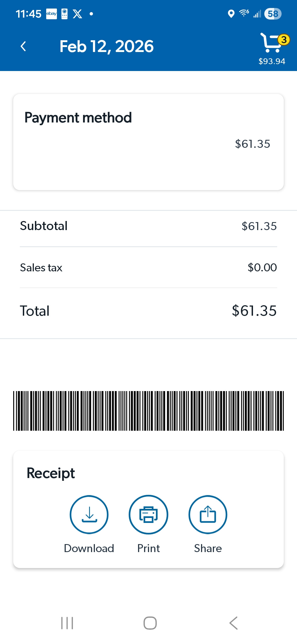
Task: Tap the Print receipt icon
Action: pyautogui.click(x=148, y=514)
